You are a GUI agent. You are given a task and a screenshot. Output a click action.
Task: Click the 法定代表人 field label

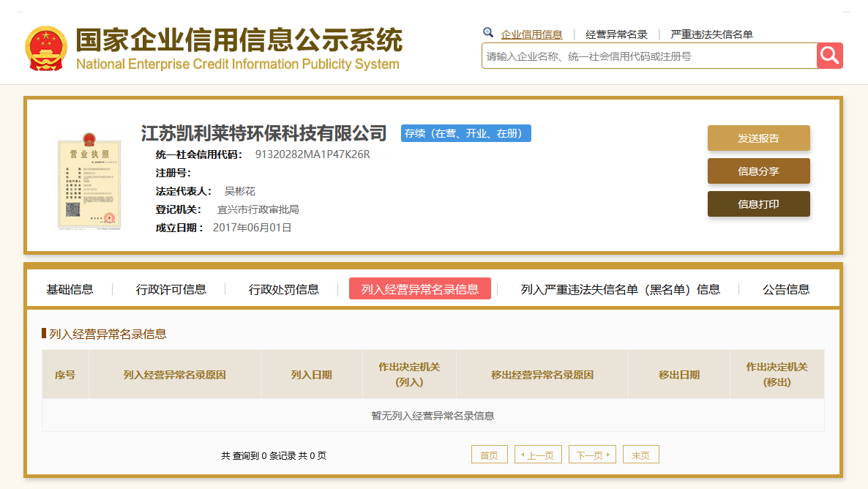(x=184, y=191)
